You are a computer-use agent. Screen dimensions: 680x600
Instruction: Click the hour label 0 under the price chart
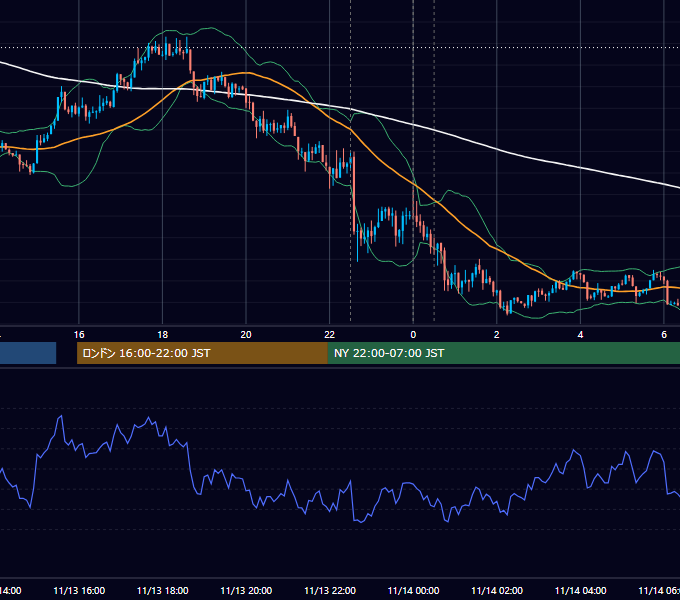point(413,335)
